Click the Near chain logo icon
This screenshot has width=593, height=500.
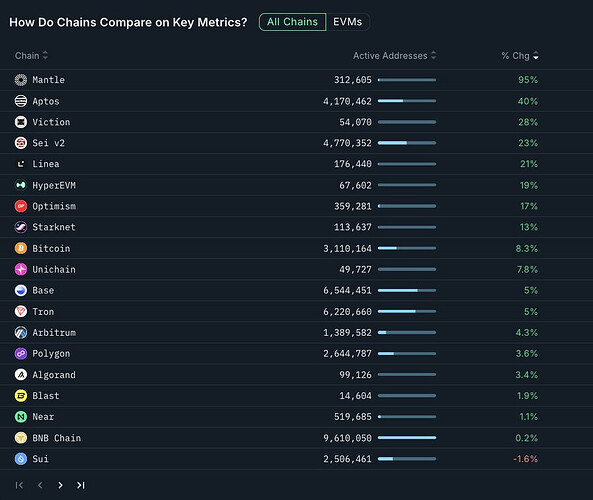[21, 416]
